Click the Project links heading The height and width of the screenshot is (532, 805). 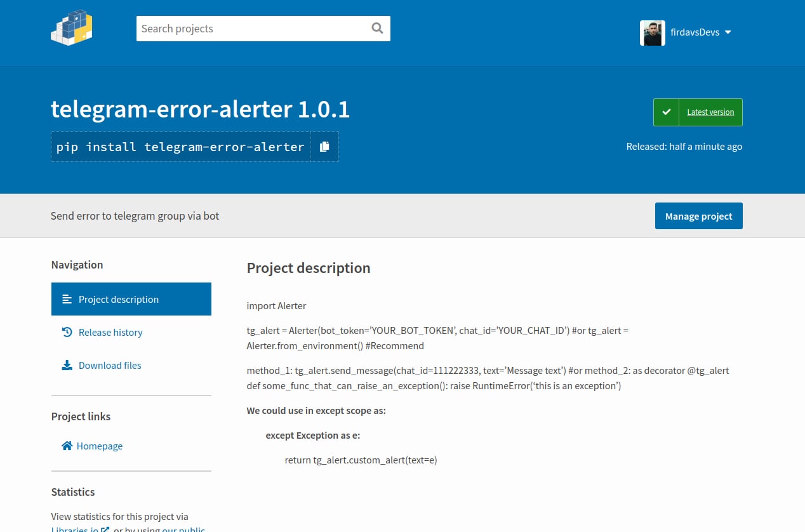81,416
